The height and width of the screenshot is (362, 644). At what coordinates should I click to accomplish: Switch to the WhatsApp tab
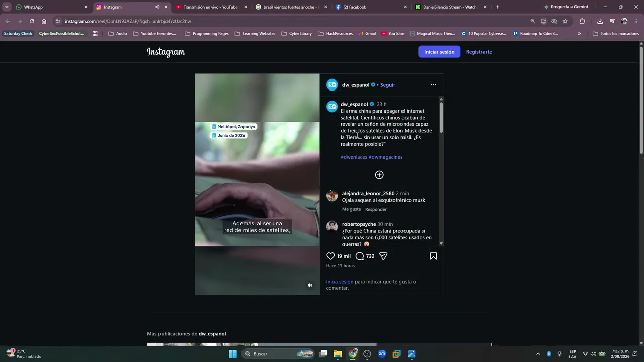point(52,7)
